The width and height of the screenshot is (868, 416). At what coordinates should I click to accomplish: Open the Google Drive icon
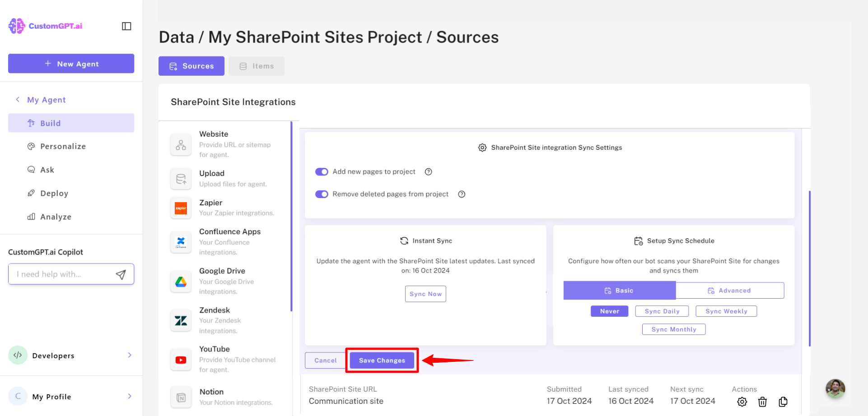tap(181, 282)
